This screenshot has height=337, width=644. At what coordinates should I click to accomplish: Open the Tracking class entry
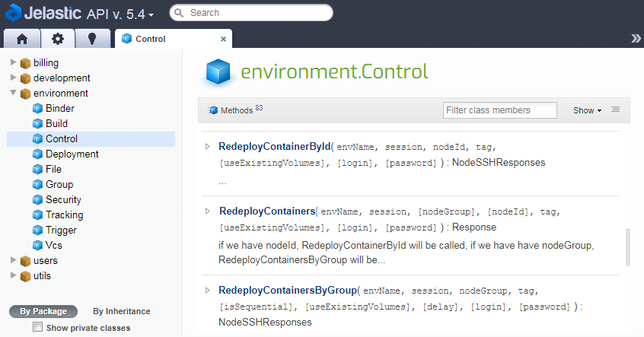tap(64, 215)
